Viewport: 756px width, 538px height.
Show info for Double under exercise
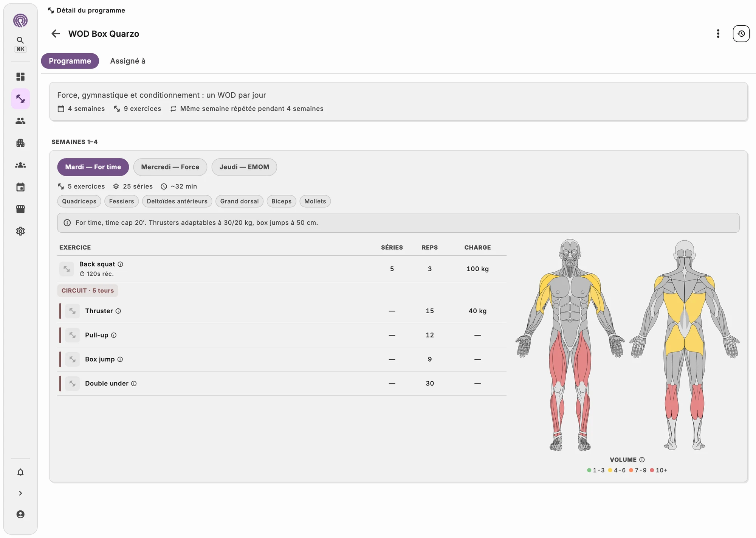click(134, 384)
